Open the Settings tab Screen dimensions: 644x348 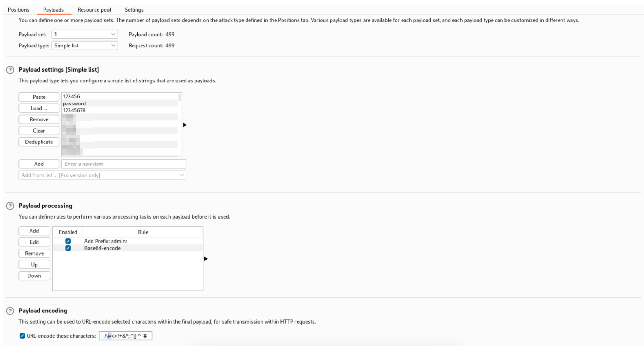coord(134,10)
